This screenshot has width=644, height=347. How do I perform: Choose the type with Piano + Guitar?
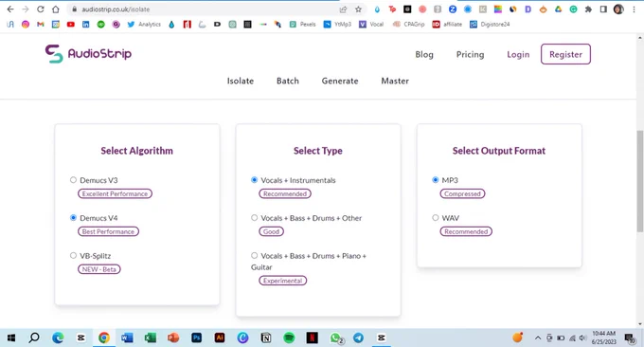[x=254, y=255]
